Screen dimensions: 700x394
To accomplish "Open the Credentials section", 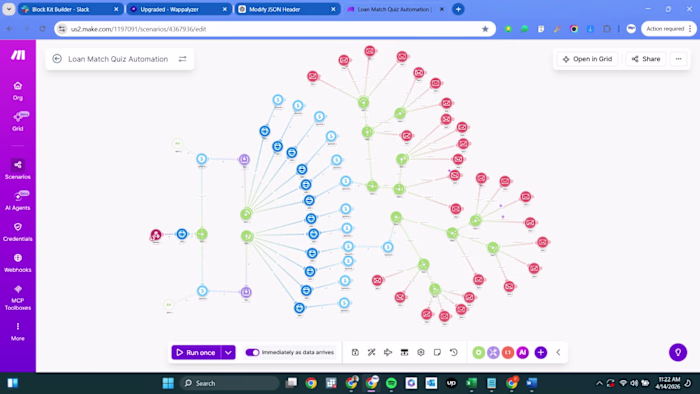I will (17, 232).
